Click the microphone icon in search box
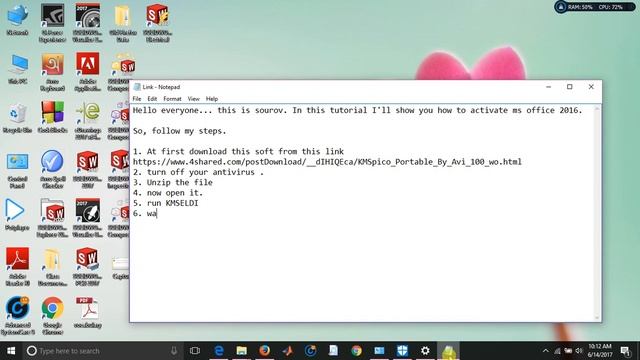The image size is (640, 360). click(x=174, y=351)
